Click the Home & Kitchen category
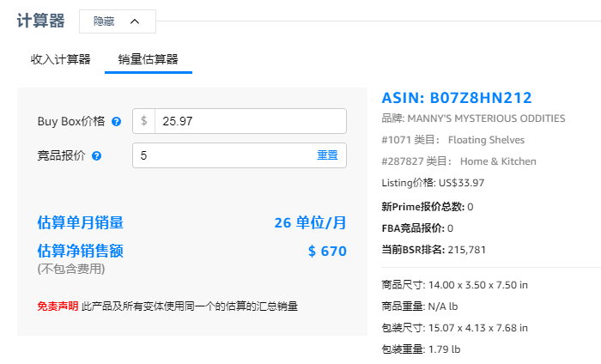Screen dimensions: 601x364 point(498,161)
